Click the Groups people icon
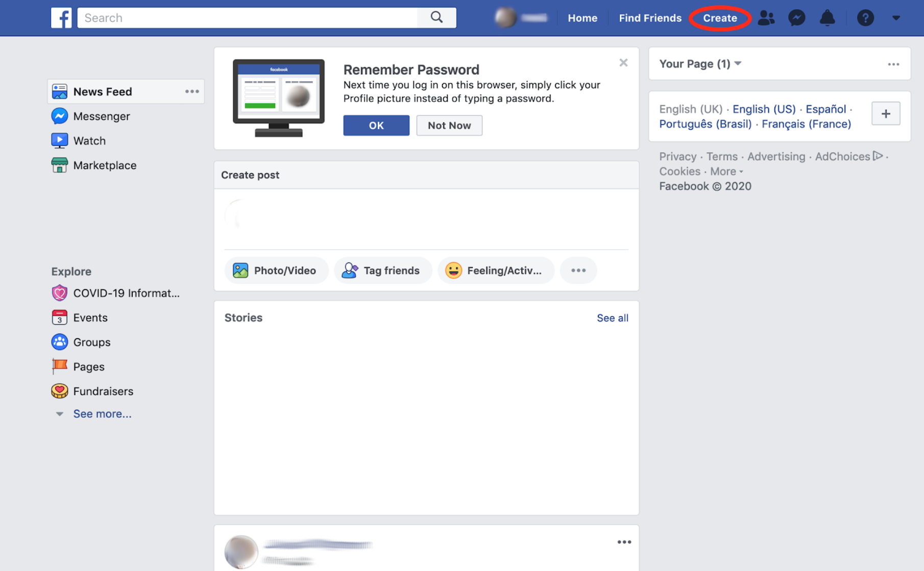The height and width of the screenshot is (571, 924). [x=59, y=342]
